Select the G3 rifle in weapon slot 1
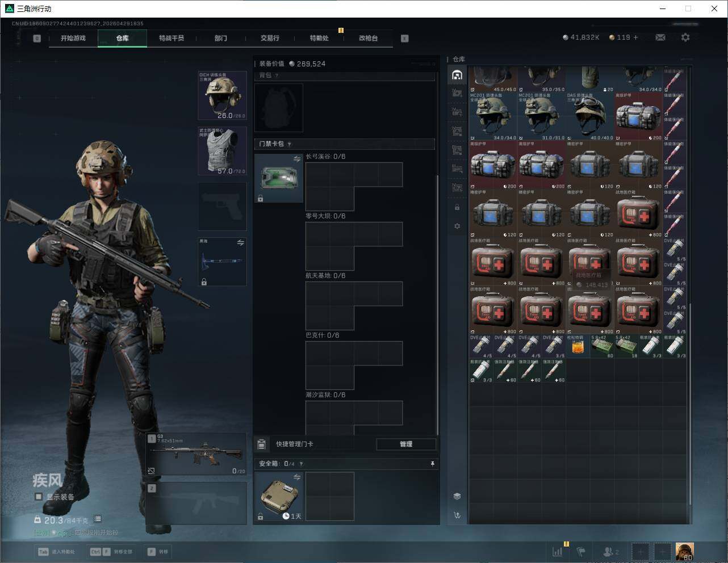The image size is (728, 563). tap(196, 454)
